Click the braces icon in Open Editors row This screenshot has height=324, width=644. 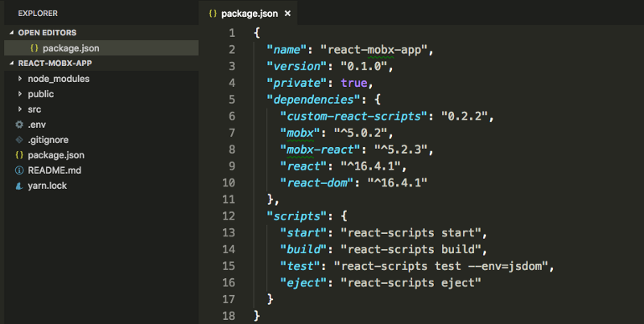tap(35, 48)
